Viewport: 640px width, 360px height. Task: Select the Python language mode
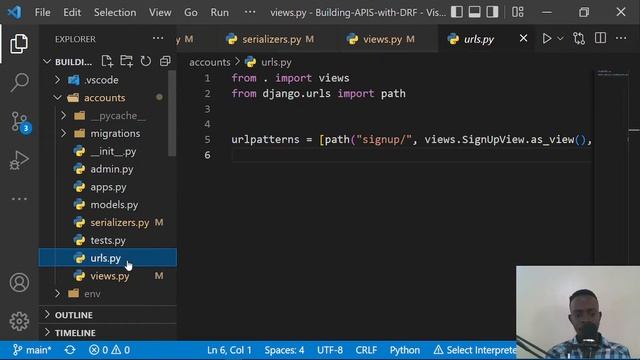pyautogui.click(x=404, y=350)
